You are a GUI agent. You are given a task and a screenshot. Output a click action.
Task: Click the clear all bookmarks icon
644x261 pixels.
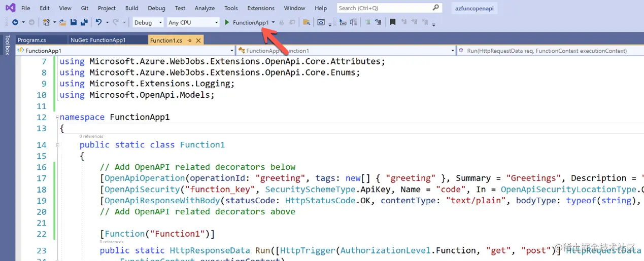tap(425, 22)
